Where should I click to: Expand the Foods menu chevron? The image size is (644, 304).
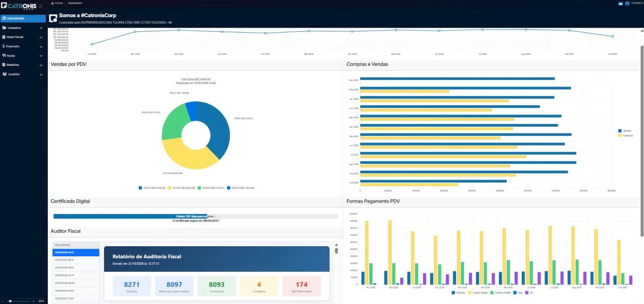coord(41,56)
